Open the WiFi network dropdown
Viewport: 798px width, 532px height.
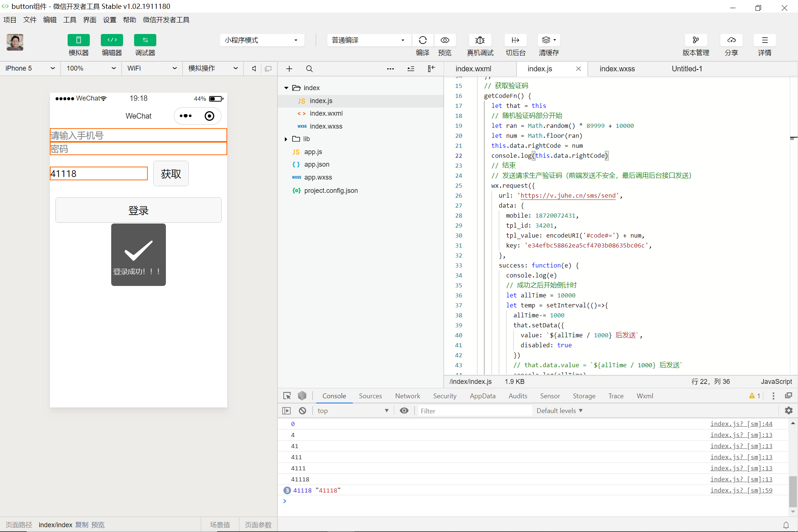tap(152, 68)
